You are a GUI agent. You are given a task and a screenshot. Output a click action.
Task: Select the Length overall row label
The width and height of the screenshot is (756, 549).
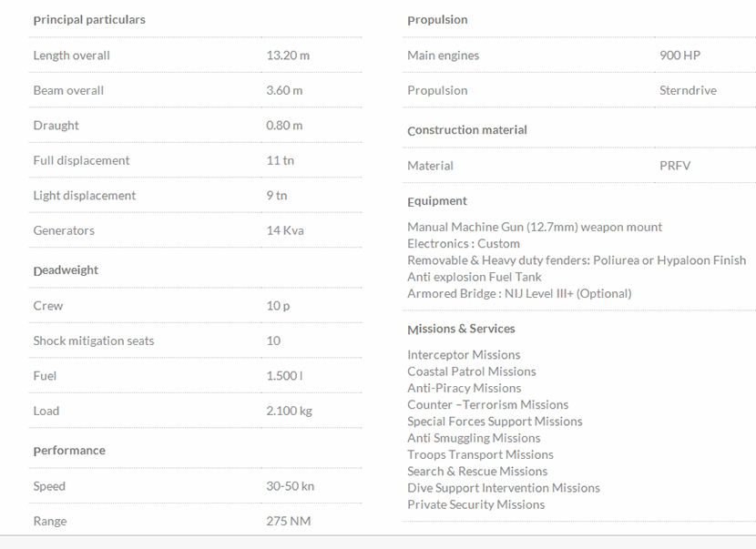click(x=71, y=56)
